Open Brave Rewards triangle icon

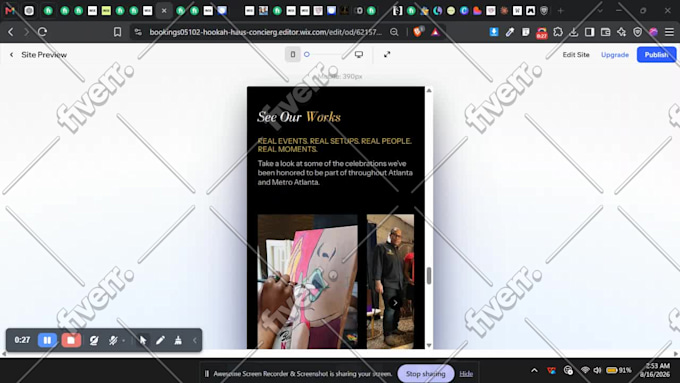[x=435, y=32]
